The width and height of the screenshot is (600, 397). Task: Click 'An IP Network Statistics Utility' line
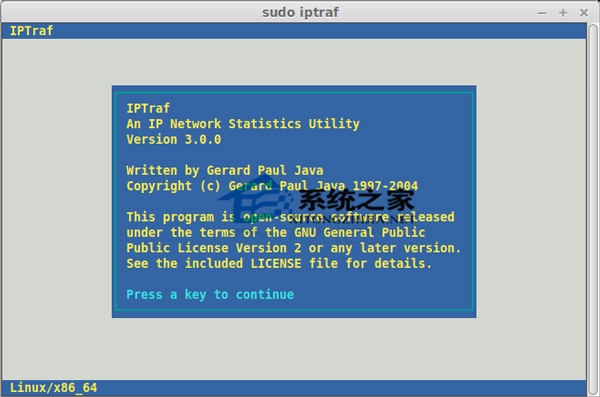(243, 124)
